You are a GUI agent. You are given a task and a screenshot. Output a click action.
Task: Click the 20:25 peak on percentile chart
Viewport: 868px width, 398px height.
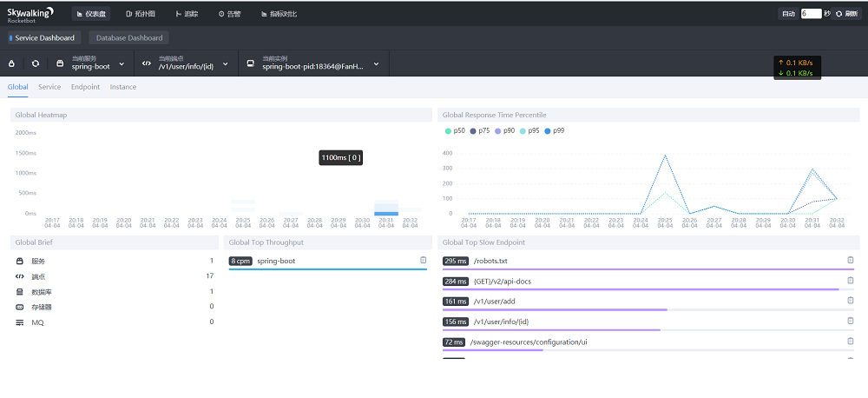[x=665, y=156]
